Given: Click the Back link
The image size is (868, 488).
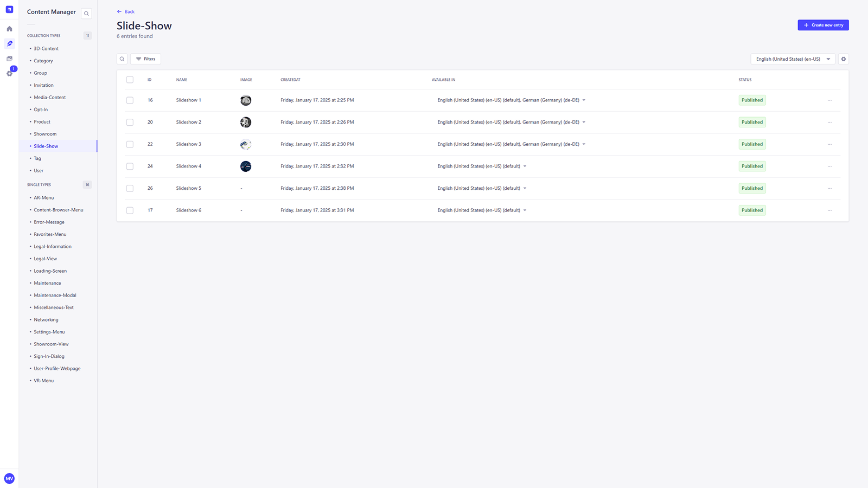Looking at the screenshot, I should [126, 11].
